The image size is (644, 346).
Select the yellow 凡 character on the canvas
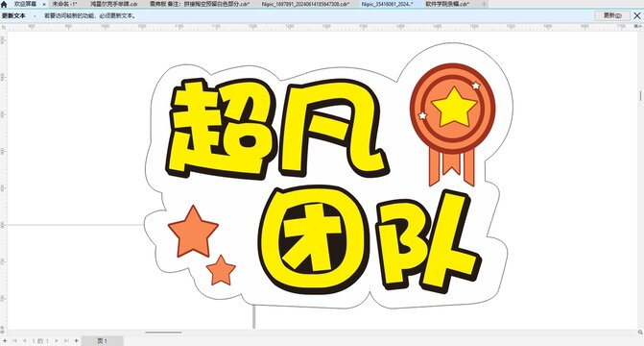(x=333, y=128)
